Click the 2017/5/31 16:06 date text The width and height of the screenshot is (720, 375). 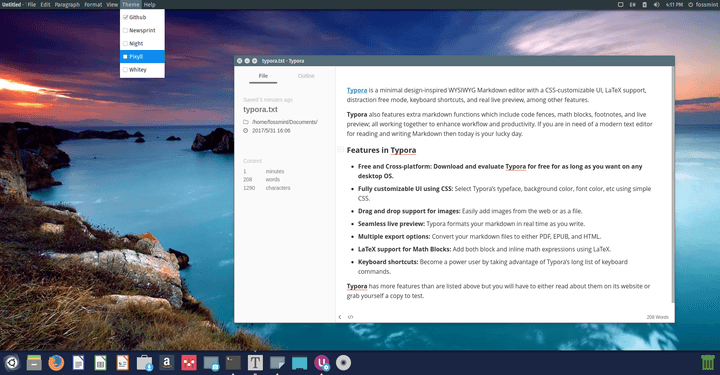click(x=271, y=131)
